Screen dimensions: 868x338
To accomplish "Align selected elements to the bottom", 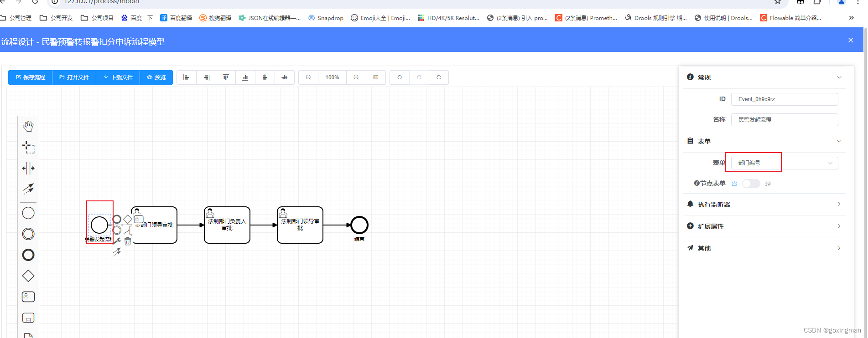I will tap(245, 77).
